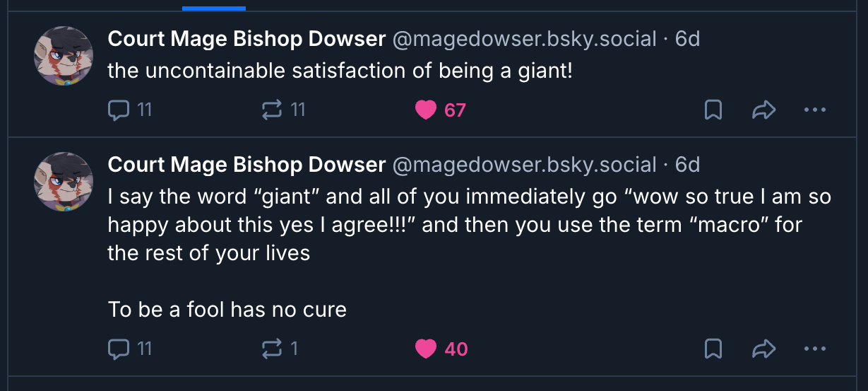Bookmark the 'being a giant' post
Image resolution: width=868 pixels, height=391 pixels.
click(713, 110)
